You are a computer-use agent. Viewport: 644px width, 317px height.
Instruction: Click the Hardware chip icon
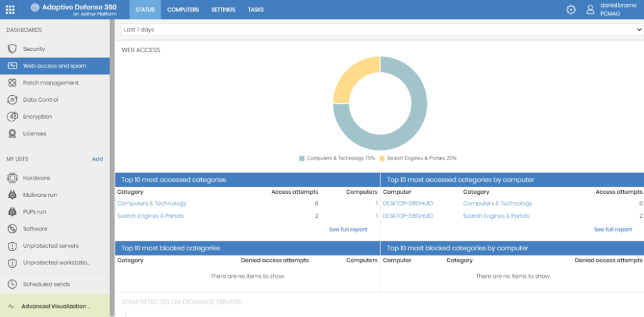pos(13,178)
